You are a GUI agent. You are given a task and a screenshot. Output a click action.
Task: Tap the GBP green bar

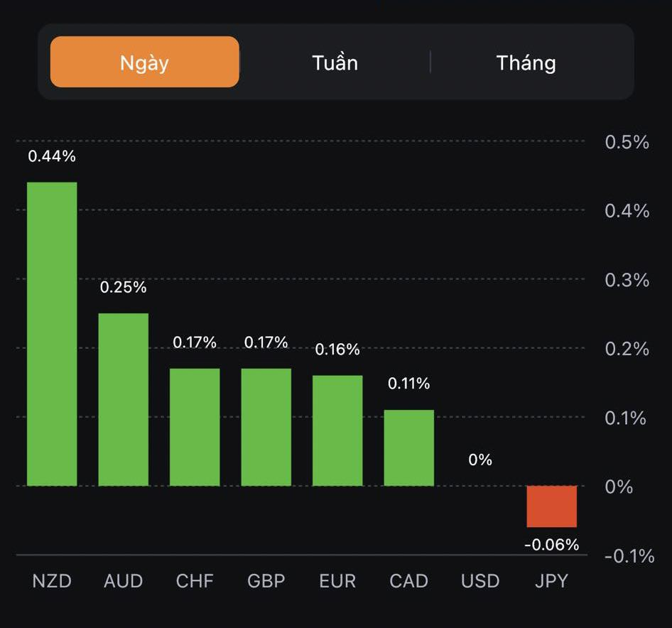[x=266, y=427]
